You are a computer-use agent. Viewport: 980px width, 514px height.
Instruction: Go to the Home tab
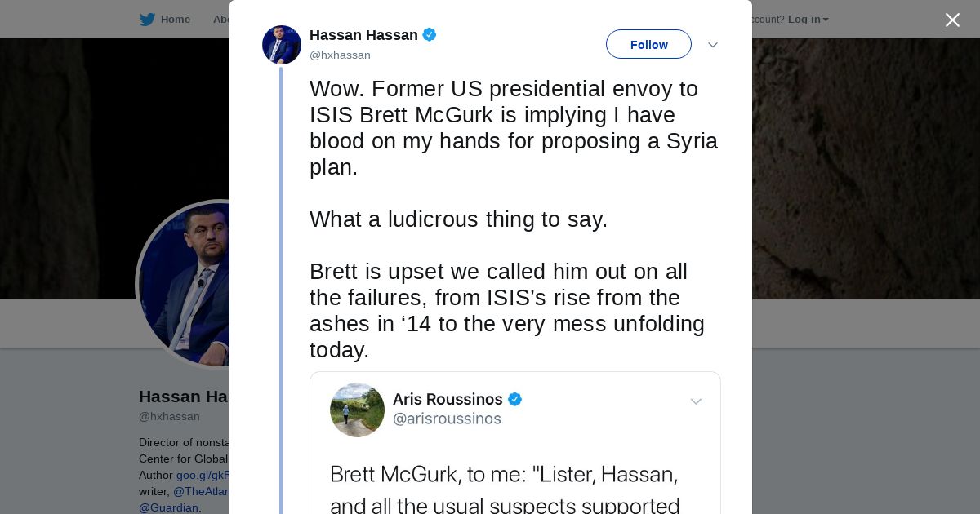(x=175, y=20)
